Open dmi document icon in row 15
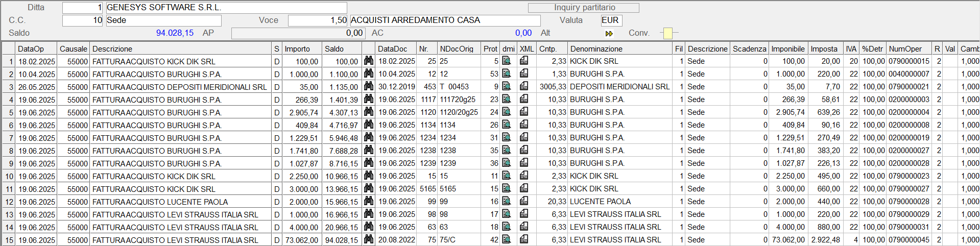The image size is (980, 246). (x=507, y=239)
